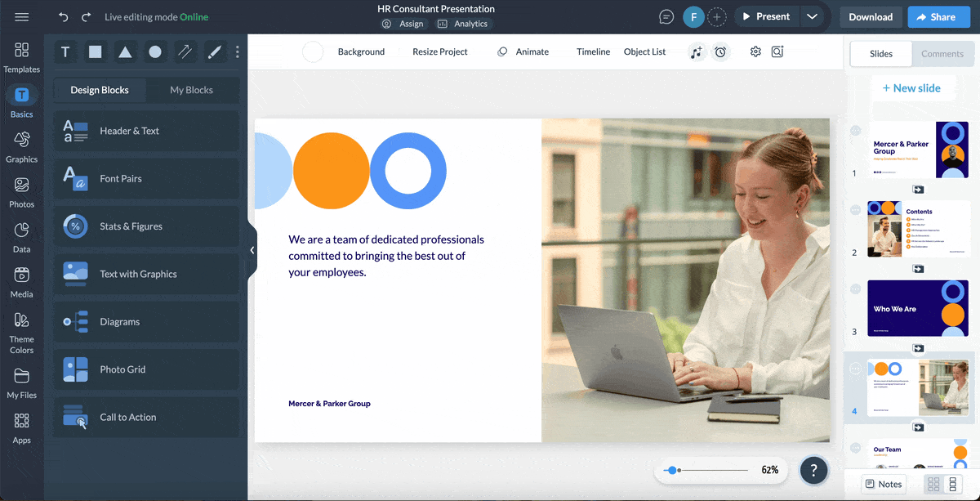Select the Triangle shape tool
The height and width of the screenshot is (501, 980).
pos(125,51)
